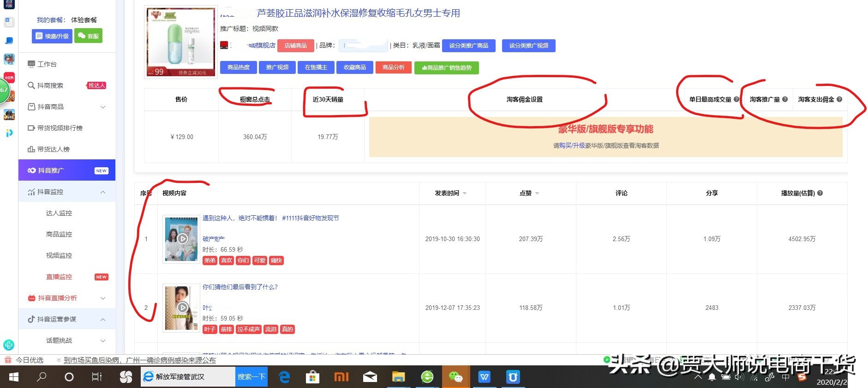
Task: Play the second video thumbnail
Action: point(182,308)
